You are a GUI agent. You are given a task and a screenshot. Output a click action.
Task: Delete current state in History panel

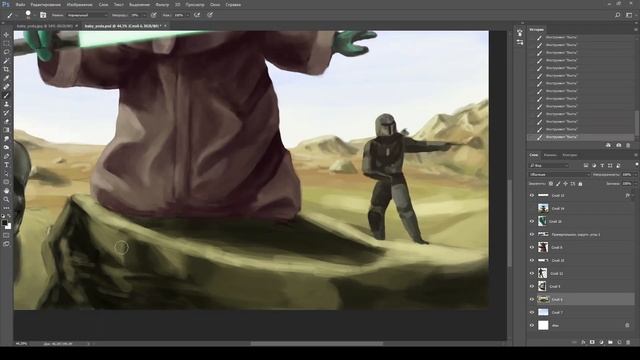[x=628, y=145]
